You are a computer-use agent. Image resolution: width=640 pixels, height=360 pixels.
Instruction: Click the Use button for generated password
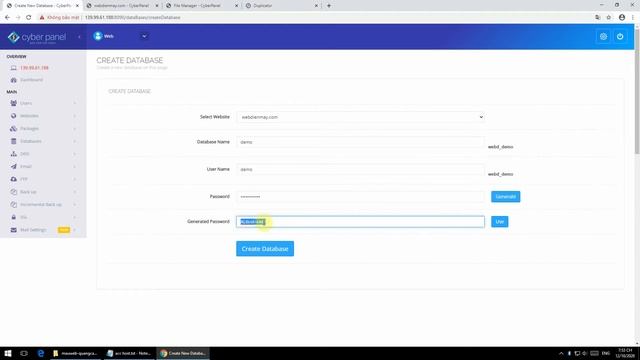click(x=500, y=222)
